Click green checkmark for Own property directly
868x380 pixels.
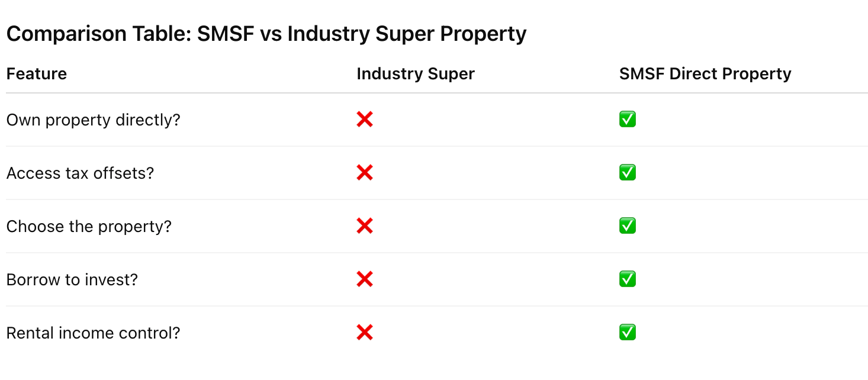click(628, 120)
